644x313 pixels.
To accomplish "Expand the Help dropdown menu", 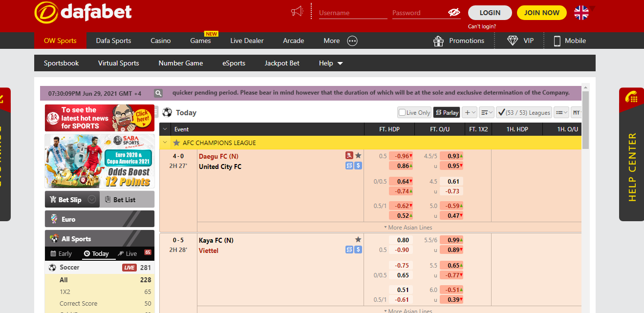I will [x=331, y=63].
